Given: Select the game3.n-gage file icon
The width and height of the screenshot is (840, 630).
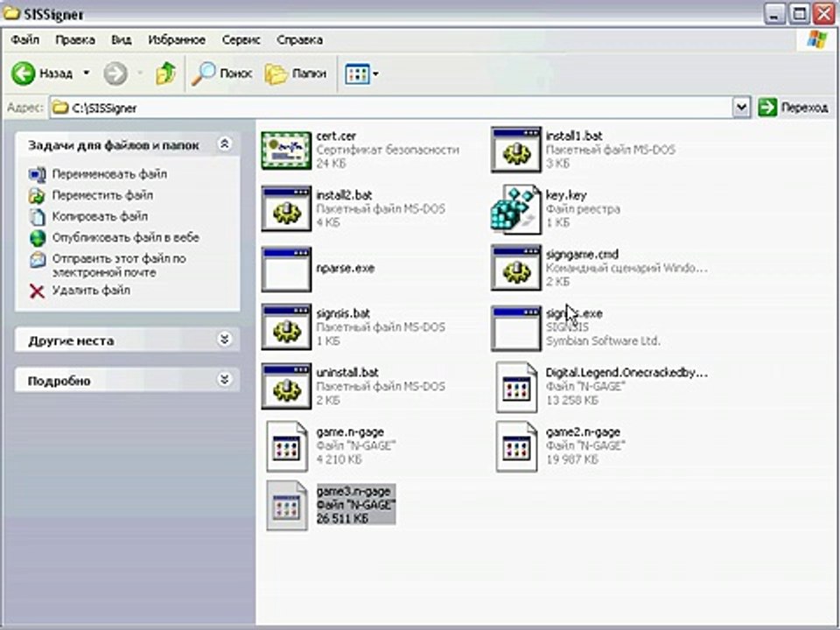Looking at the screenshot, I should tap(287, 505).
